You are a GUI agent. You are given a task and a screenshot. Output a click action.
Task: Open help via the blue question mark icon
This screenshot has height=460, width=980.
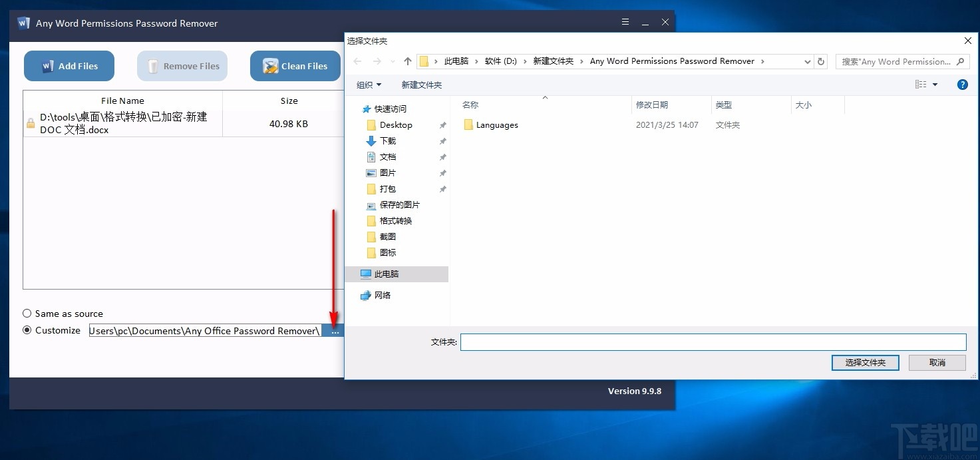961,84
